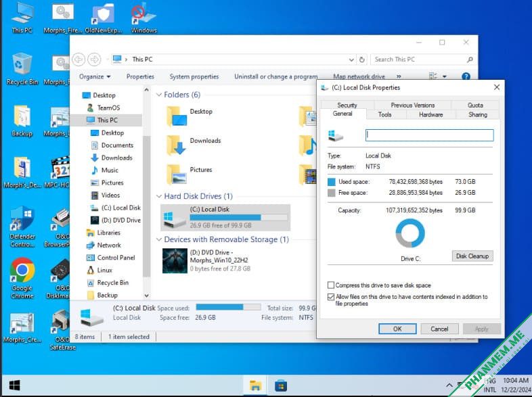This screenshot has height=397, width=532.
Task: Expand the address bar history dropdown
Action: [351, 60]
